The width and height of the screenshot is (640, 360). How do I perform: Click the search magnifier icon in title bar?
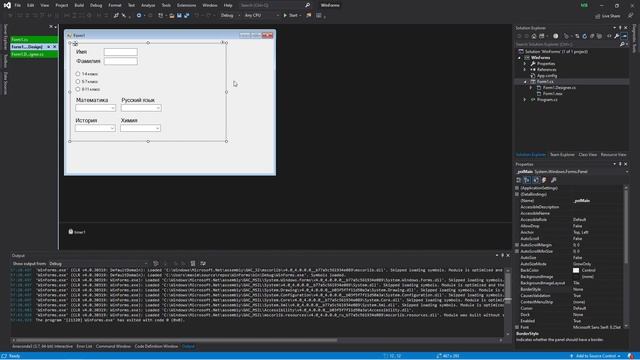(x=307, y=5)
